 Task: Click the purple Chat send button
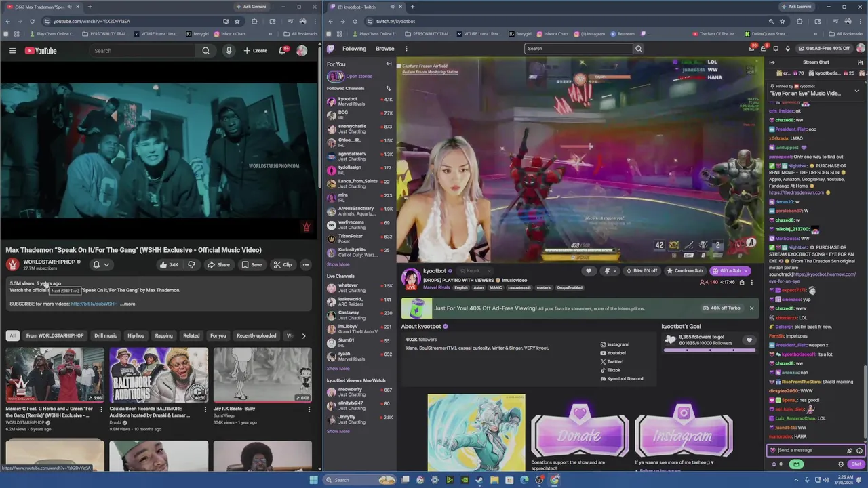pos(856,464)
